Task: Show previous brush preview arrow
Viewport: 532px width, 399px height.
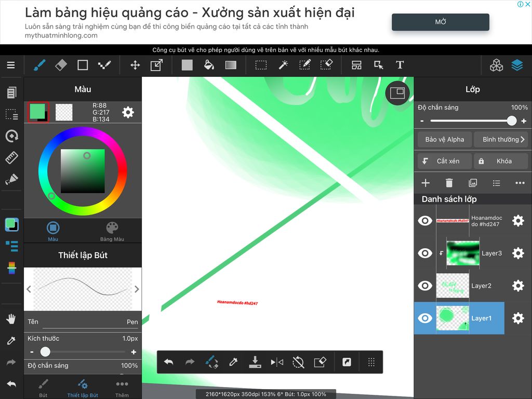Action: (x=29, y=289)
